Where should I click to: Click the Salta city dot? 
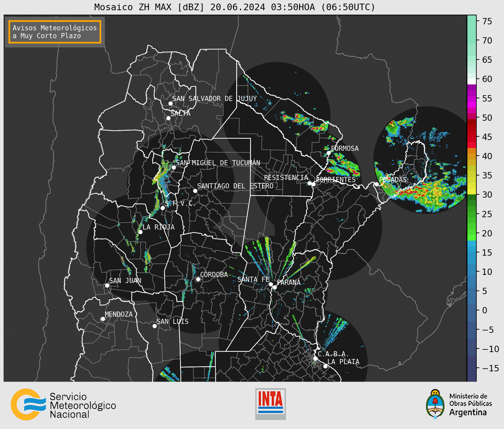coord(169,118)
